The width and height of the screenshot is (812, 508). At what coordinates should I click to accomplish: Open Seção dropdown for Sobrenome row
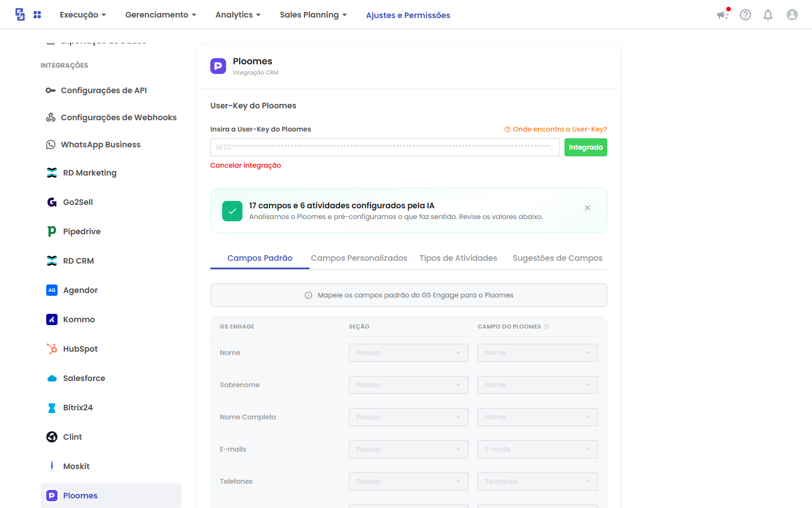tap(409, 385)
